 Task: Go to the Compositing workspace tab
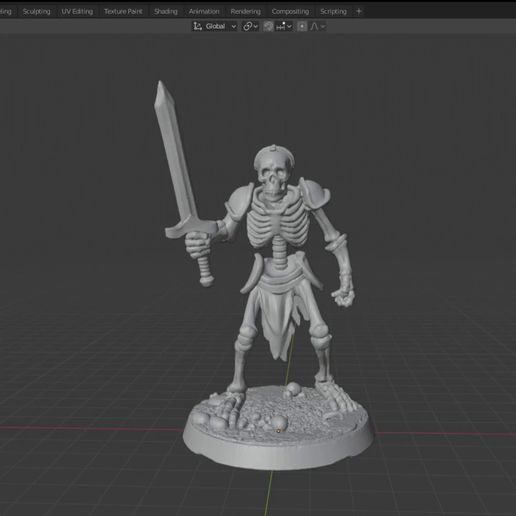pos(290,11)
